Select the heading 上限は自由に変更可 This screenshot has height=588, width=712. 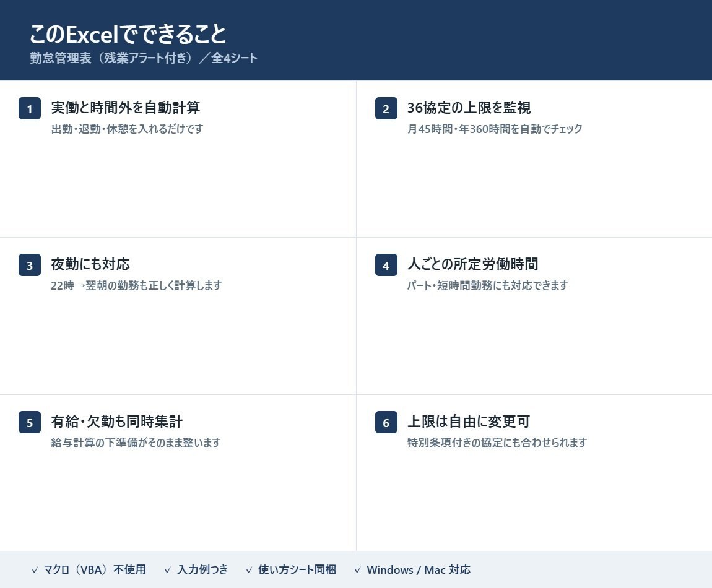(469, 422)
